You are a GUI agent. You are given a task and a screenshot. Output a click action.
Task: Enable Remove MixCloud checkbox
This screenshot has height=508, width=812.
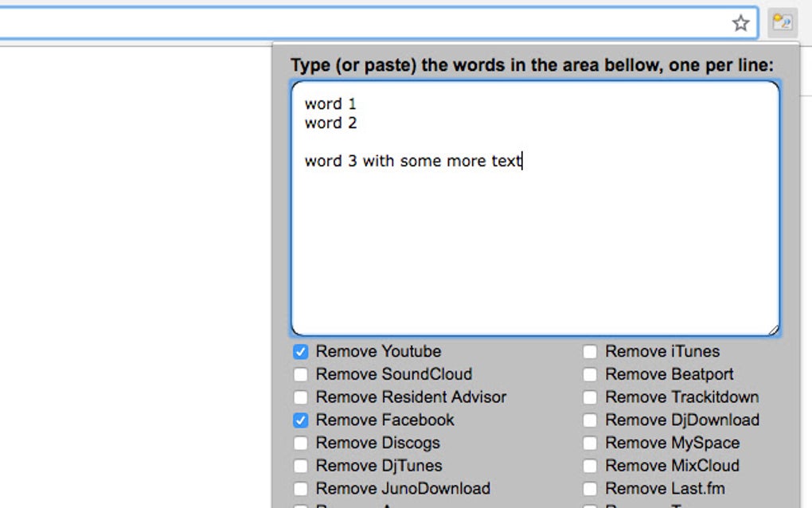(x=590, y=466)
